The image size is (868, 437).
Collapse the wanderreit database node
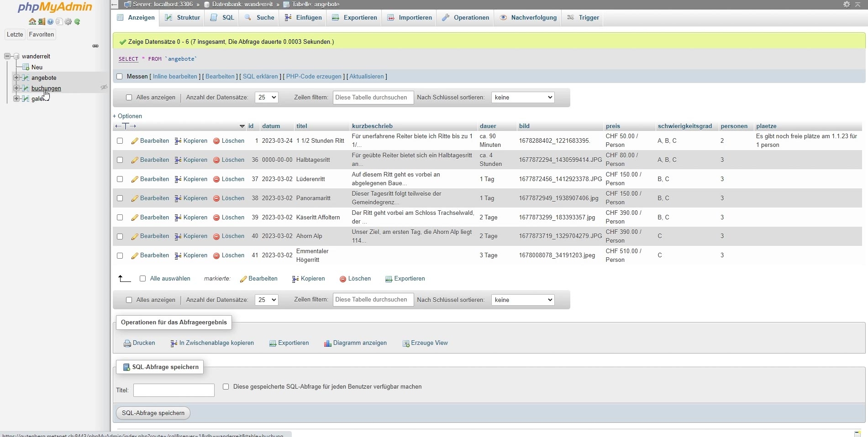tap(7, 56)
